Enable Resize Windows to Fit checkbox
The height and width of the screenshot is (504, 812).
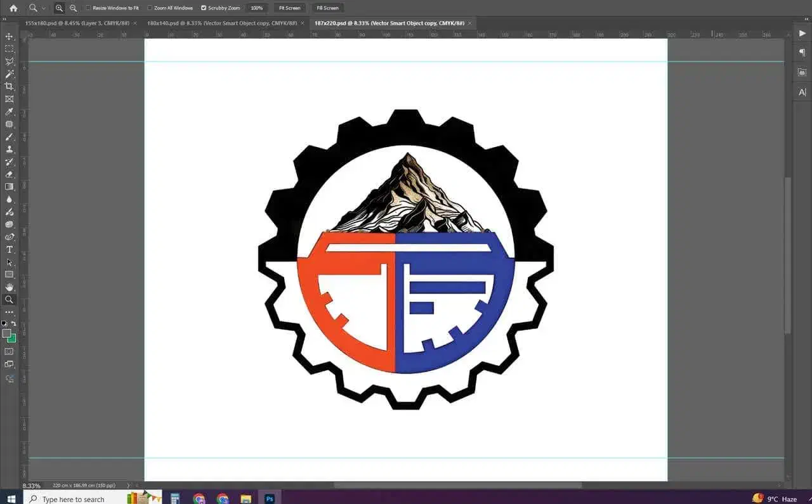88,8
